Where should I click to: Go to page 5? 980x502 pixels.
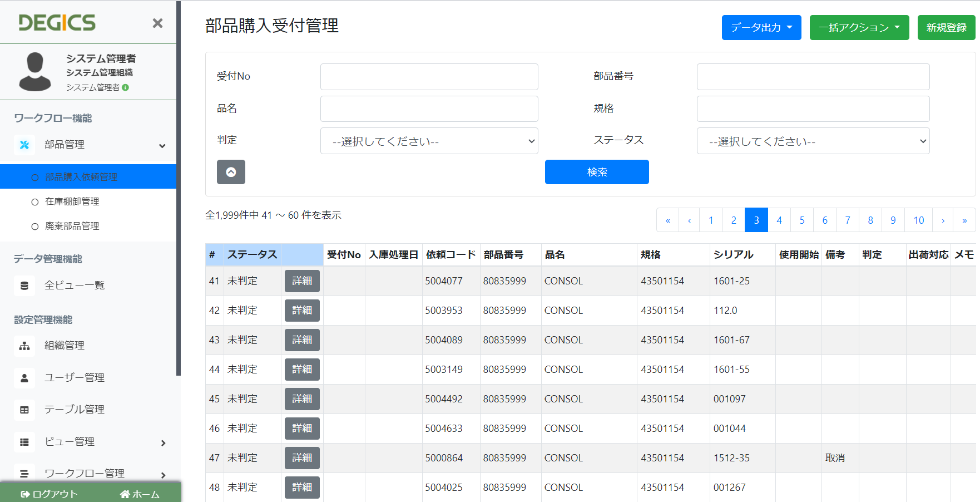(x=802, y=220)
